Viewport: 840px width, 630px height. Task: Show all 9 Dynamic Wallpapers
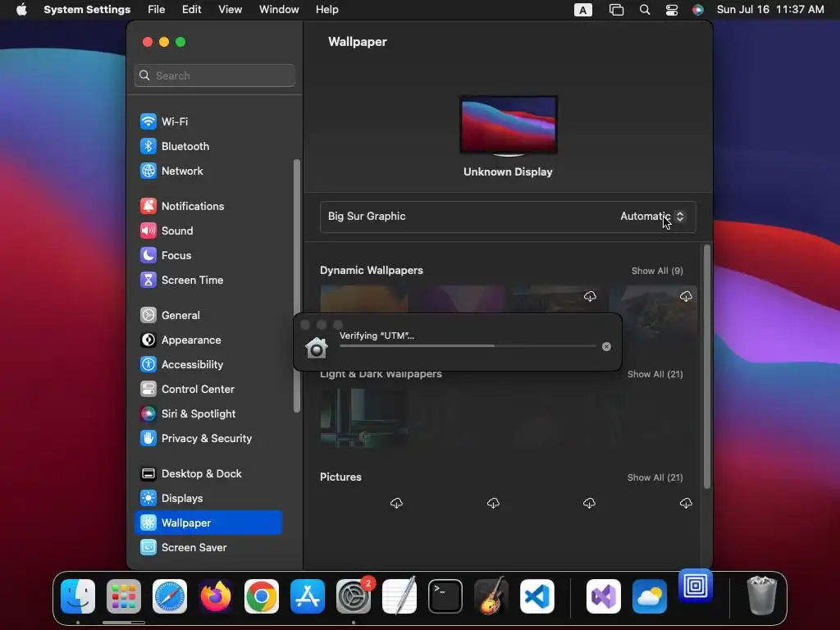click(x=657, y=271)
